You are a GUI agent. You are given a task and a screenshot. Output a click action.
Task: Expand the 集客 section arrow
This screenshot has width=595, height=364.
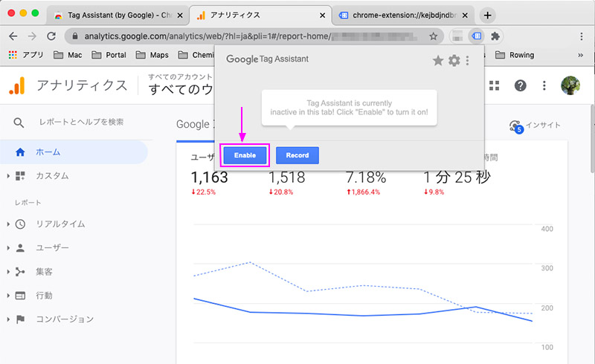(x=8, y=272)
